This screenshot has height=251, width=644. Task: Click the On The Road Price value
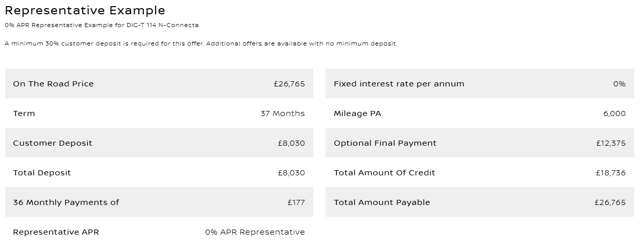[x=289, y=84]
